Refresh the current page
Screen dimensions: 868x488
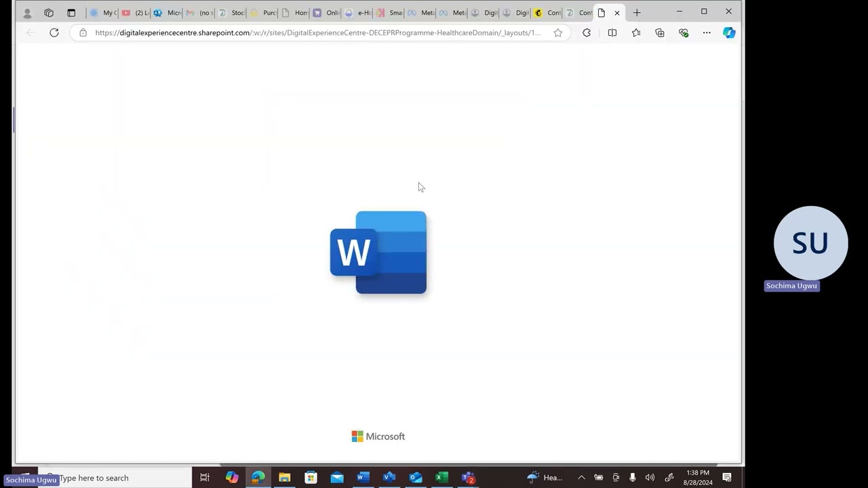pyautogui.click(x=54, y=33)
